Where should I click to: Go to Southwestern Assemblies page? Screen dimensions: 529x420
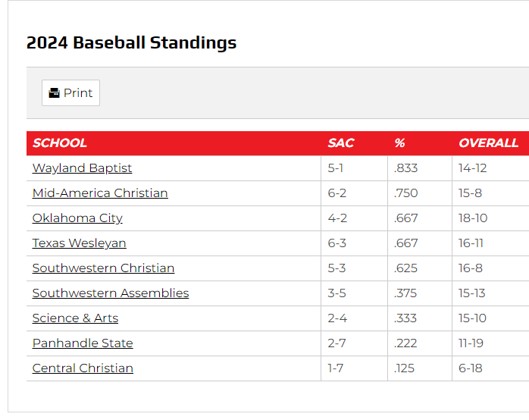[x=111, y=293]
